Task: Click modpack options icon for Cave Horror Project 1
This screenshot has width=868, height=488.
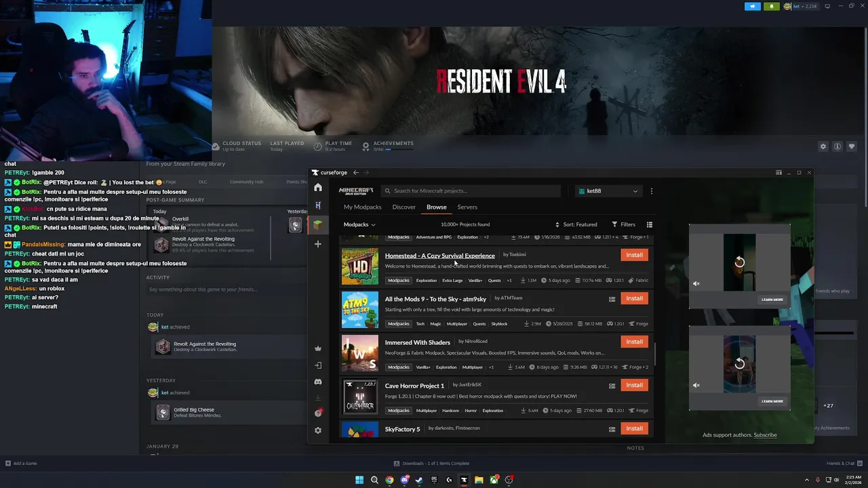Action: (612, 386)
